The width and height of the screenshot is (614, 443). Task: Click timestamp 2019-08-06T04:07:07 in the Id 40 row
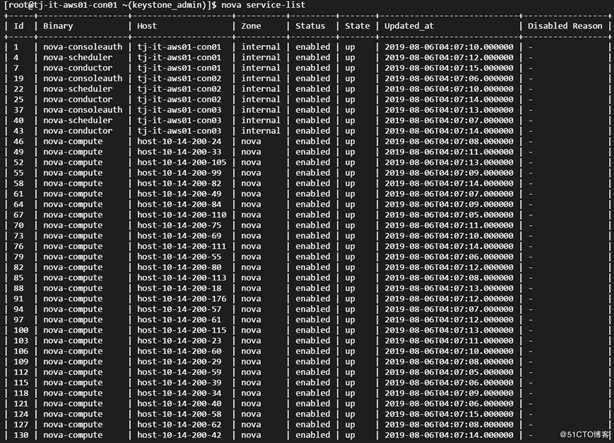449,120
